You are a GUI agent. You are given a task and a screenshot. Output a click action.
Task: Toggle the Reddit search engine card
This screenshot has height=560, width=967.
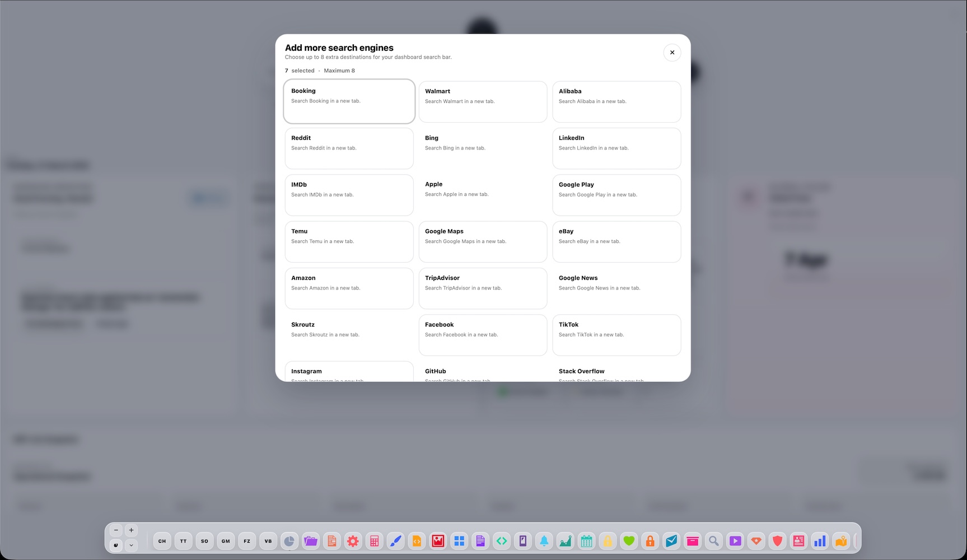coord(349,148)
